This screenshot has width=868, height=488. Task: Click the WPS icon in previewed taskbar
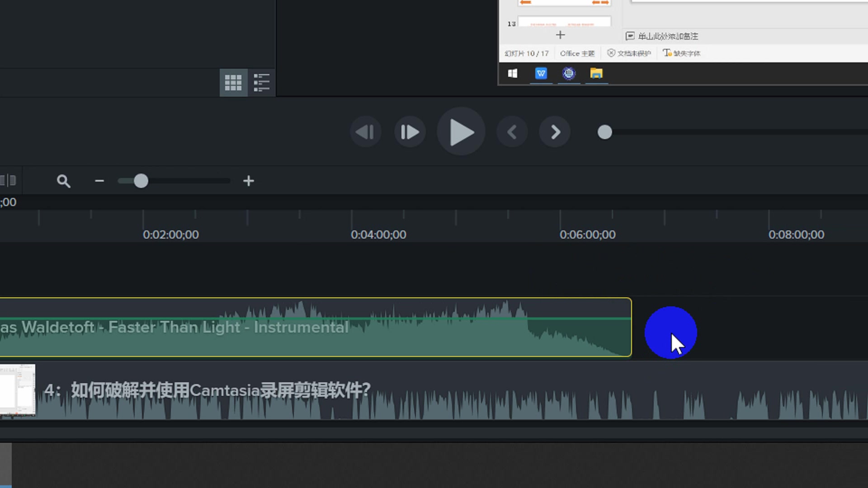pos(541,73)
